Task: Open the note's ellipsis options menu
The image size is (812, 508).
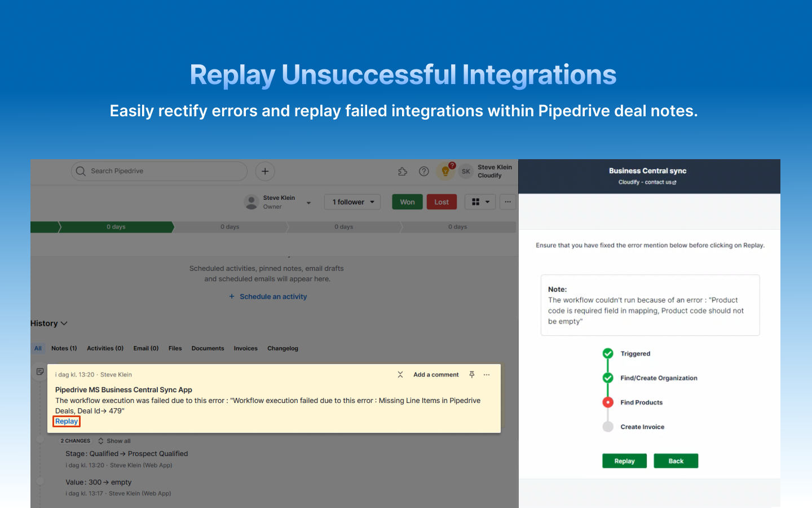Action: (487, 375)
